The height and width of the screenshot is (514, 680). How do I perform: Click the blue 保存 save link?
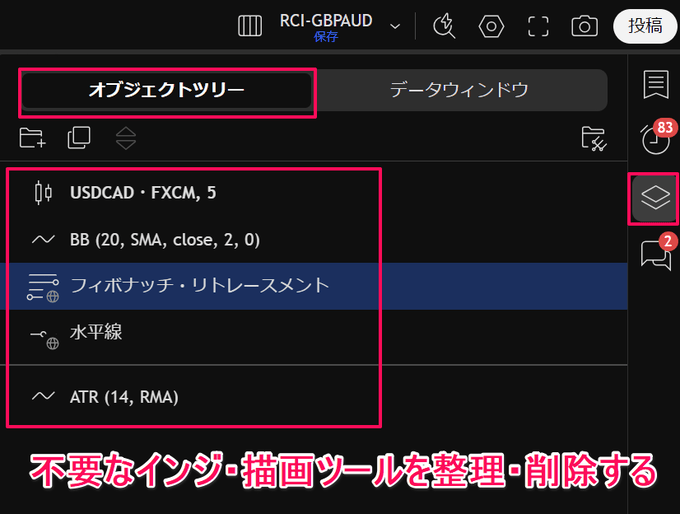point(326,37)
